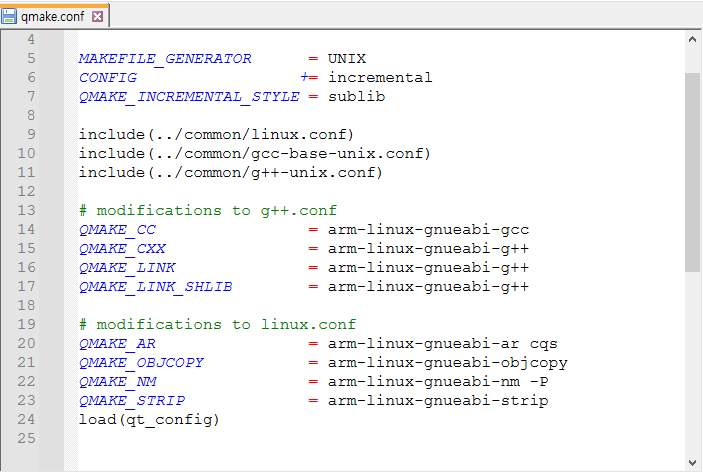703x473 pixels.
Task: Click line number 24 in gutter
Action: click(26, 420)
